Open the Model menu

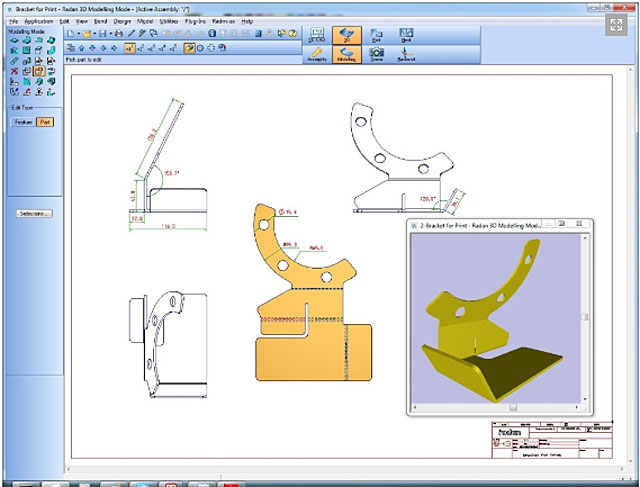[x=145, y=21]
